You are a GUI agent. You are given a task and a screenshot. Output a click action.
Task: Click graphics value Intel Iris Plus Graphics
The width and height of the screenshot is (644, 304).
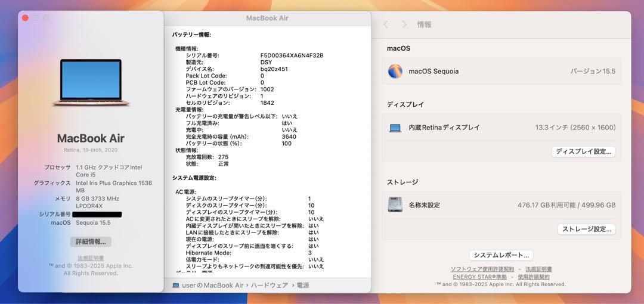coord(114,187)
